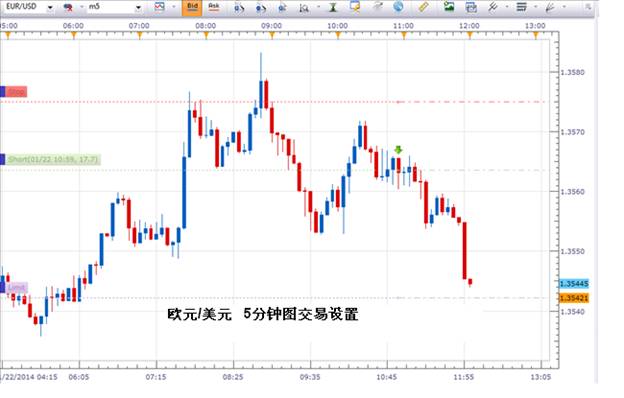
Task: Click the chart type line icon
Action: [160, 7]
